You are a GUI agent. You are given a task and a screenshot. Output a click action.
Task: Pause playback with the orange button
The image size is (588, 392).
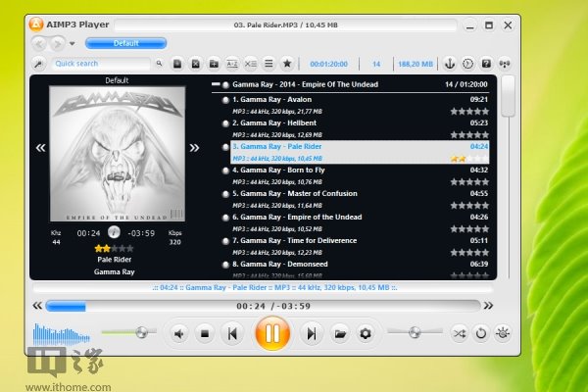pyautogui.click(x=271, y=334)
